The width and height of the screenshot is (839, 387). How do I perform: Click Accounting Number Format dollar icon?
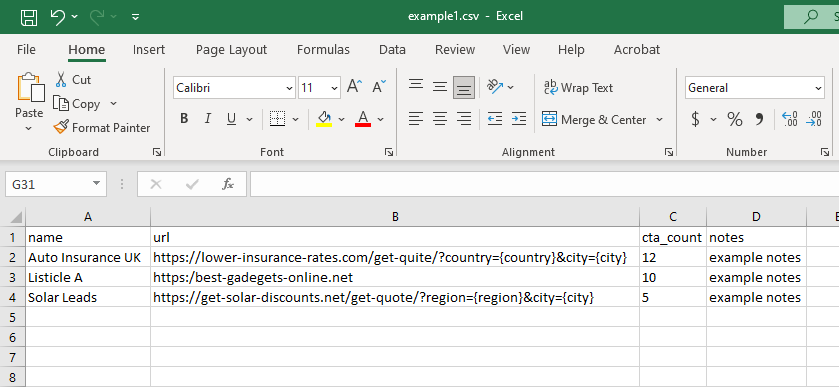coord(695,119)
